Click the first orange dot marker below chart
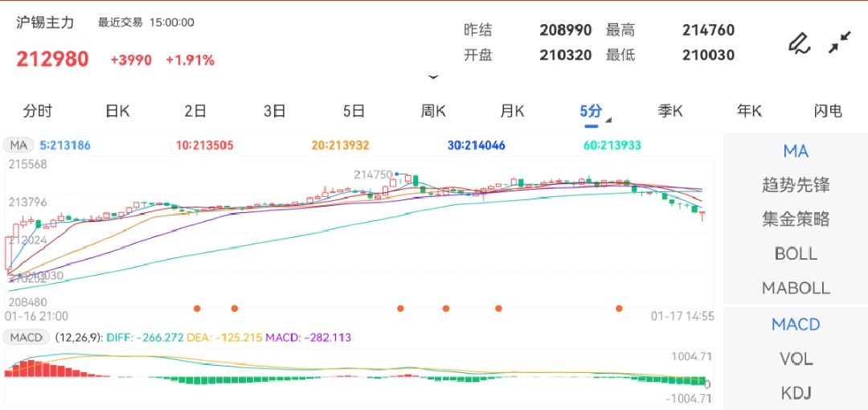Image resolution: width=868 pixels, height=410 pixels. point(197,309)
